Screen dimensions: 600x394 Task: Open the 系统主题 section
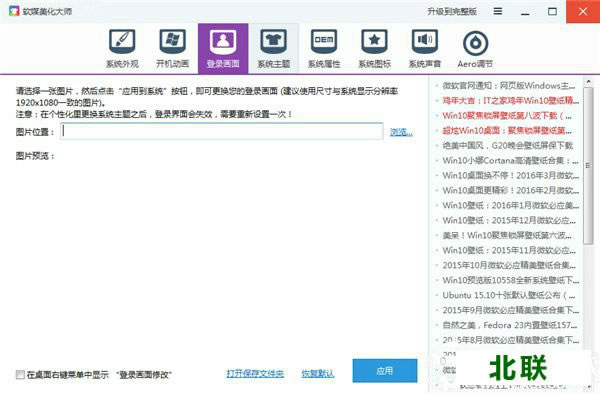(x=273, y=49)
